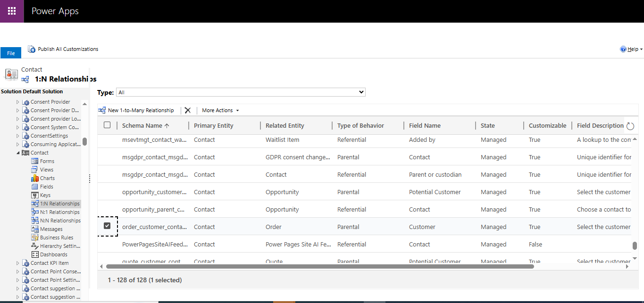
Task: Click the Messages icon under Contact
Action: click(x=35, y=229)
